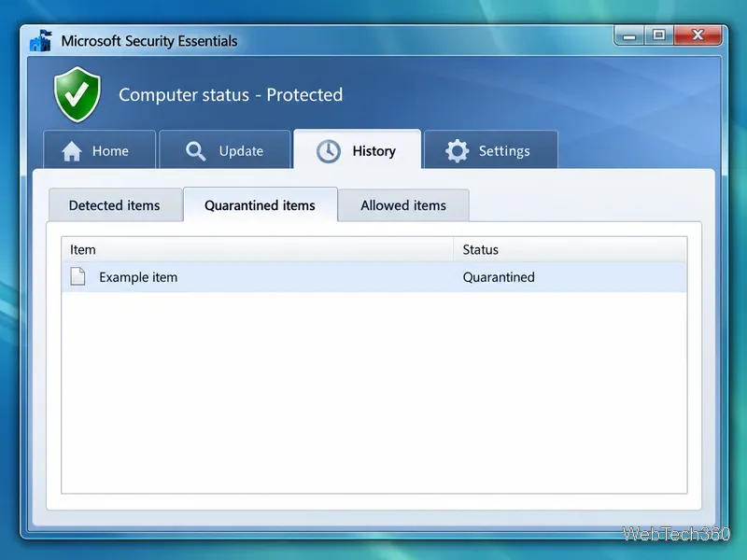The width and height of the screenshot is (747, 560).
Task: Minimize the Security Essentials window
Action: tap(629, 35)
